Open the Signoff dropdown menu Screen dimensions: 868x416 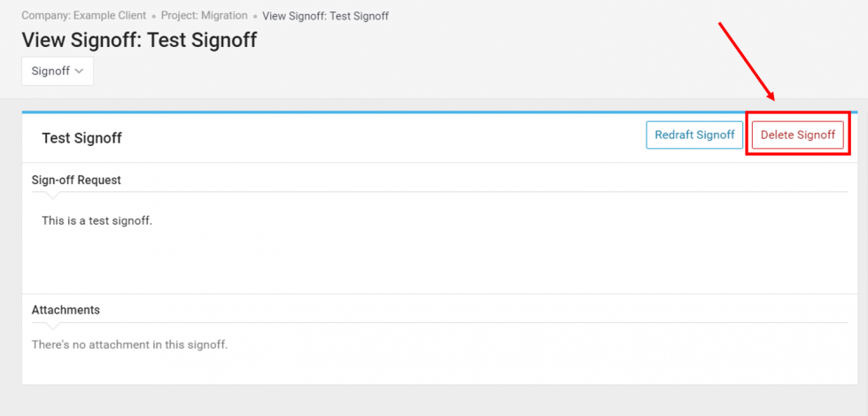(x=57, y=71)
